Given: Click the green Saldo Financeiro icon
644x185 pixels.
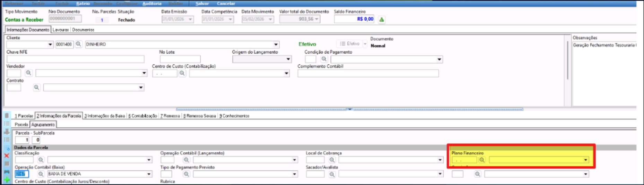Looking at the screenshot, I should tap(382, 19).
